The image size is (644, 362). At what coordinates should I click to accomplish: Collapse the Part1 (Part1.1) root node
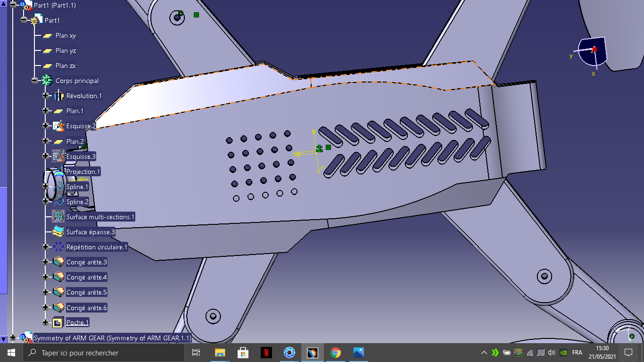[x=13, y=5]
